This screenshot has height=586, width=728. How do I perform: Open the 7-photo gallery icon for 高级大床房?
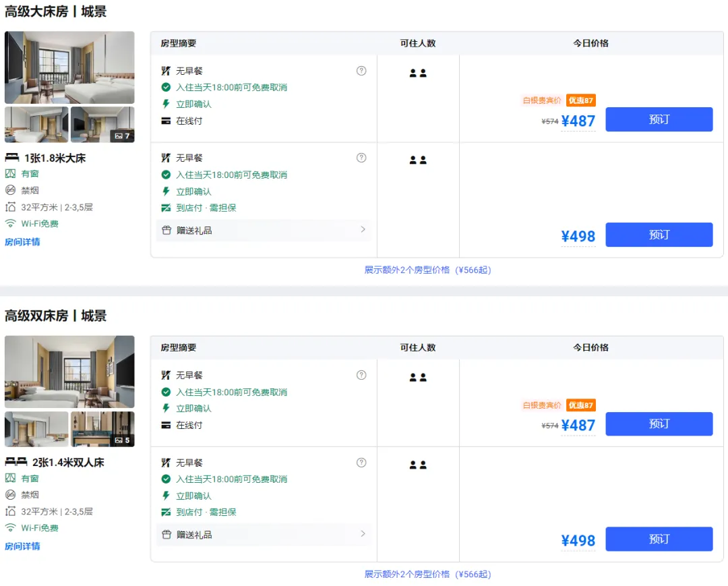point(122,136)
